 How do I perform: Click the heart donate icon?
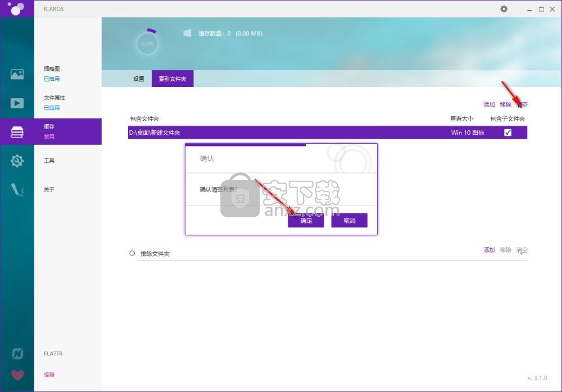pyautogui.click(x=17, y=375)
